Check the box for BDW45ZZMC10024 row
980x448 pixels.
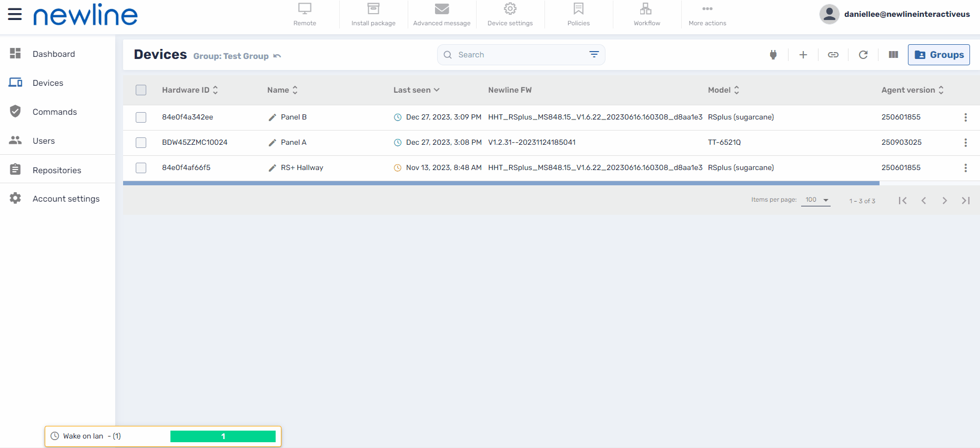pyautogui.click(x=141, y=143)
